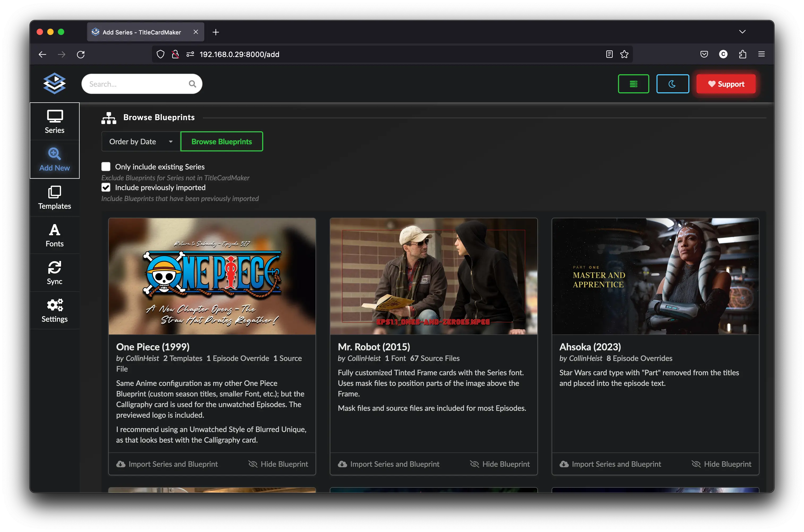The image size is (804, 532).
Task: Click the Browse Blueprints button
Action: click(x=221, y=141)
